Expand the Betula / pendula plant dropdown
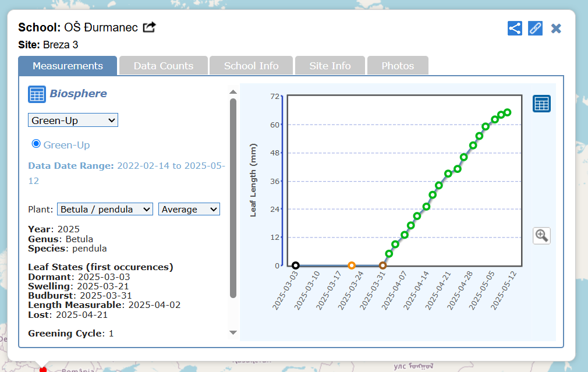588x372 pixels. pos(105,209)
